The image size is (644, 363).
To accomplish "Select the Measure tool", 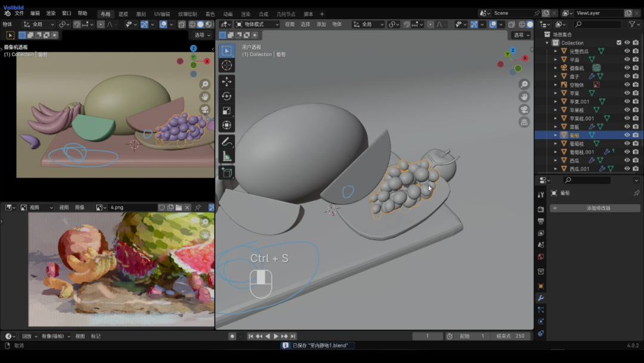I will (227, 156).
